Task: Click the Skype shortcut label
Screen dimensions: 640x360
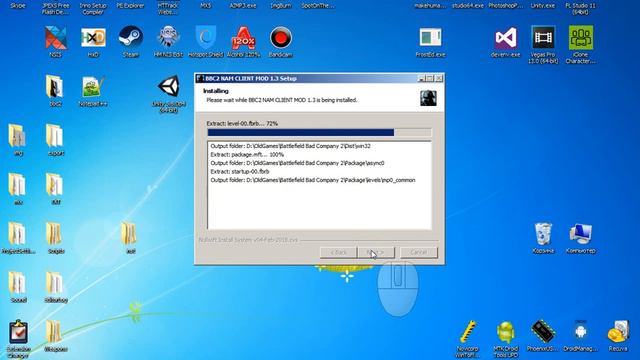Action: (x=18, y=6)
